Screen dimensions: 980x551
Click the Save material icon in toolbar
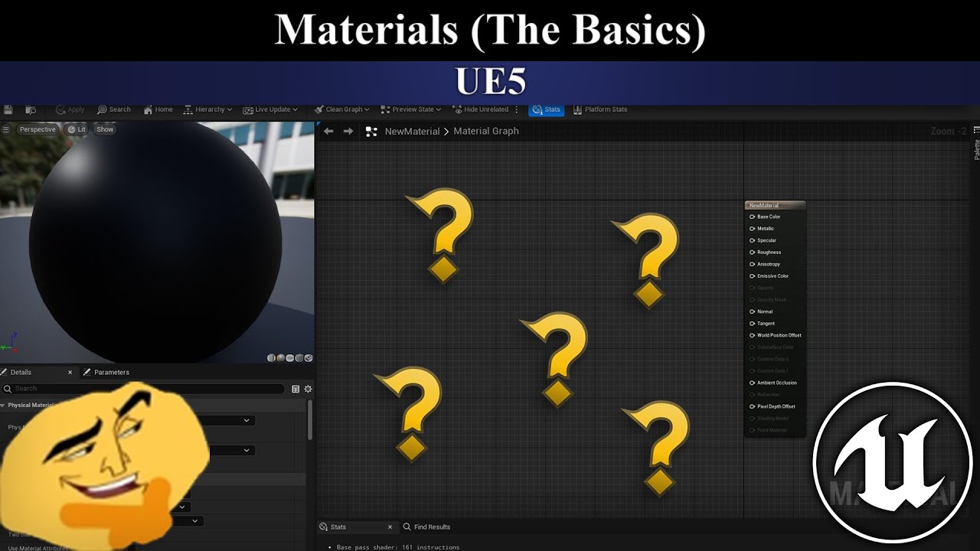8,109
